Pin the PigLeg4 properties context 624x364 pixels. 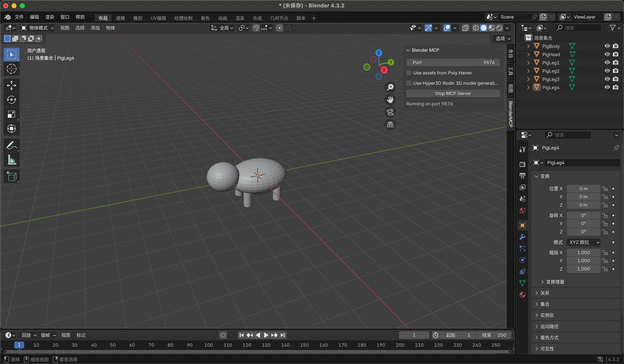(616, 148)
